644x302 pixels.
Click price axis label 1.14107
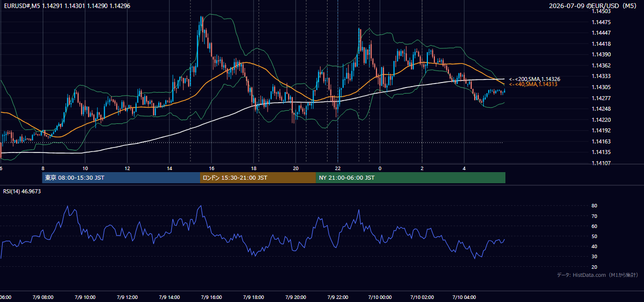click(601, 163)
